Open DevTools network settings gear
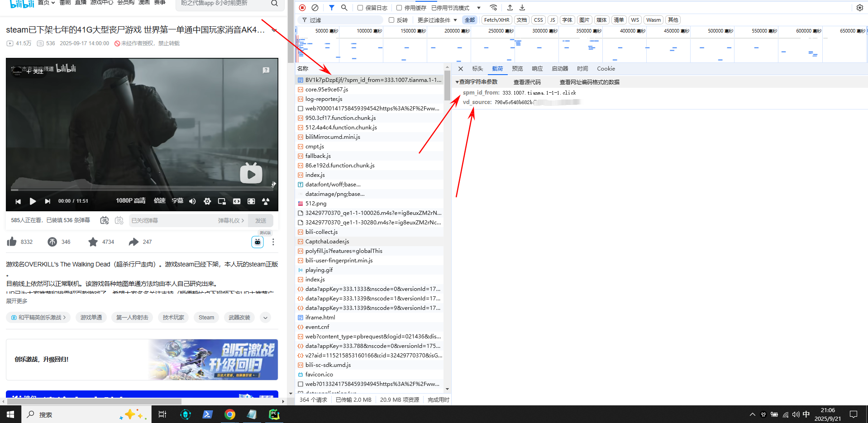The image size is (868, 423). click(x=860, y=8)
